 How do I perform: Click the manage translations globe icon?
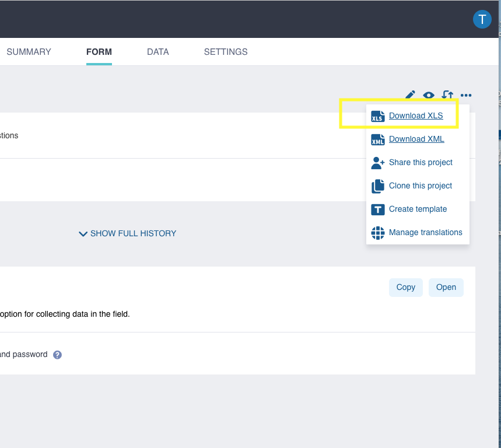pyautogui.click(x=378, y=233)
